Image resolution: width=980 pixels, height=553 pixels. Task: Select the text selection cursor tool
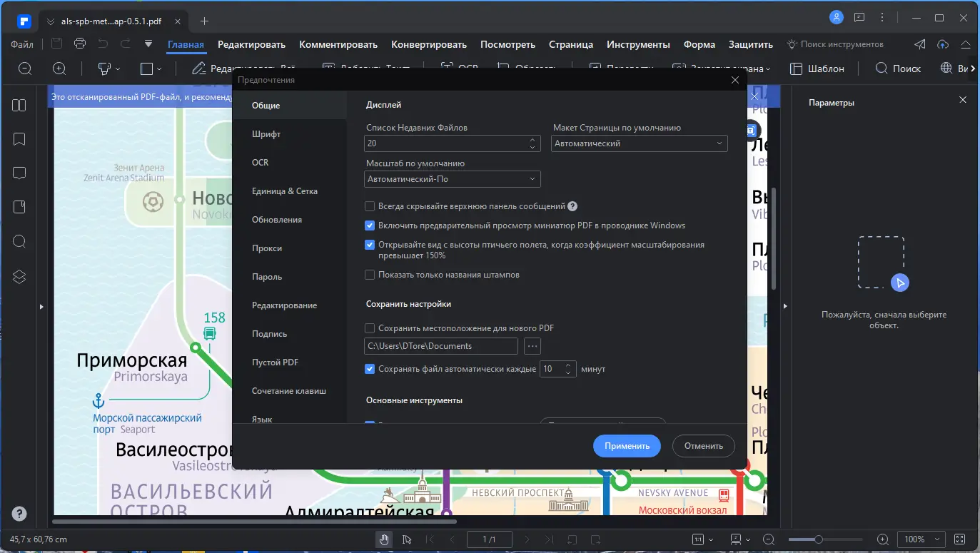pos(407,539)
